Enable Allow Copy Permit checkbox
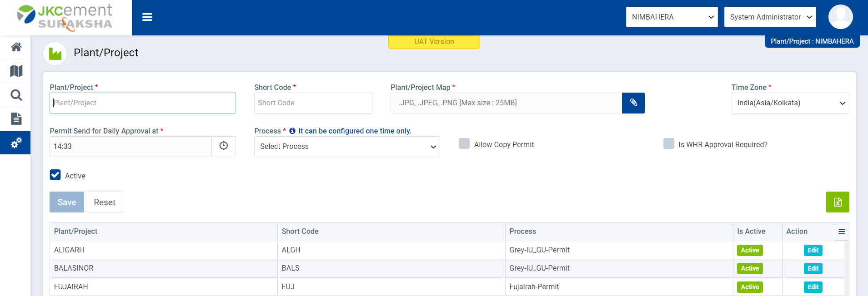The height and width of the screenshot is (296, 868). tap(464, 144)
